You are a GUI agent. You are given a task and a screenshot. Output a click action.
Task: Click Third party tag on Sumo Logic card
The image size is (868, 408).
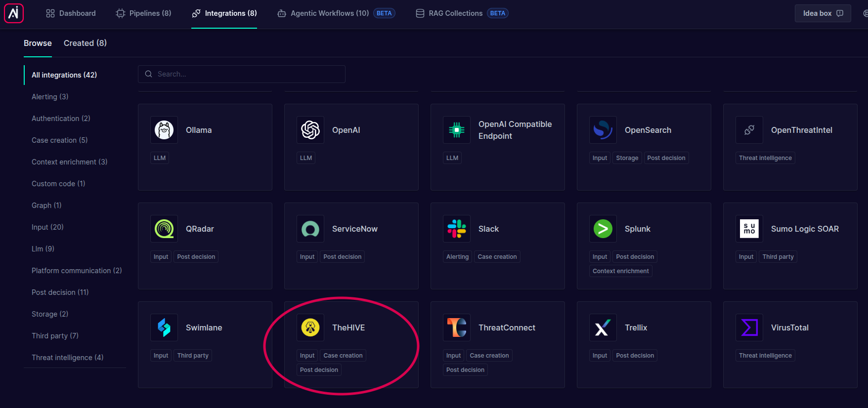pyautogui.click(x=778, y=257)
